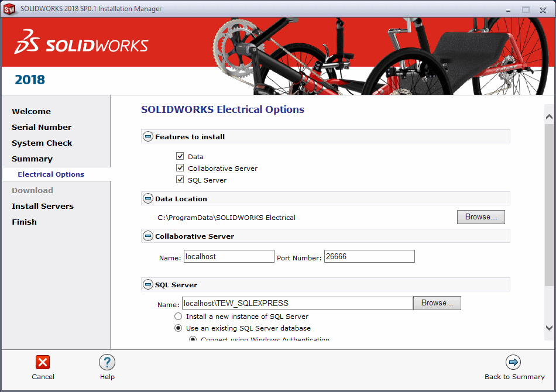Disable the SQL Server feature checkbox

(x=180, y=180)
